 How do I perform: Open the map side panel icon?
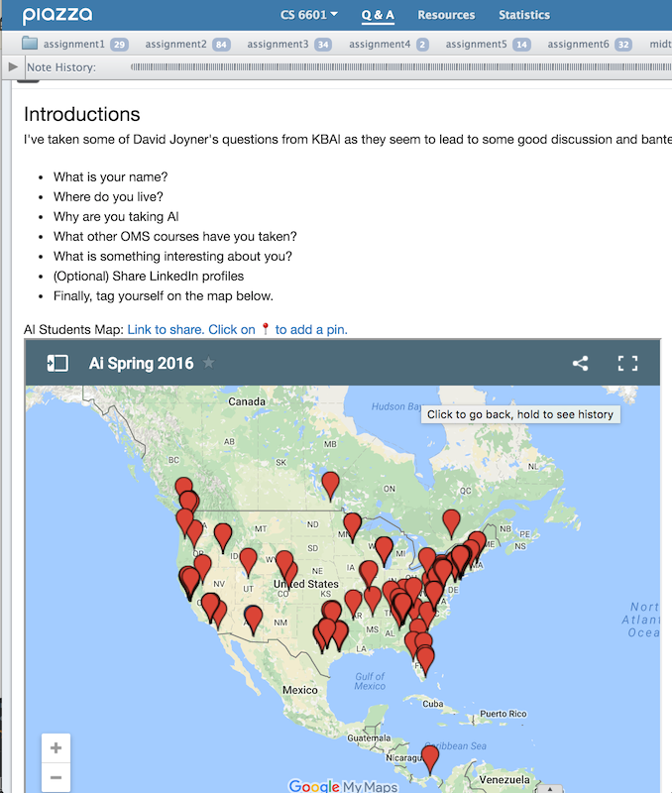pyautogui.click(x=57, y=363)
